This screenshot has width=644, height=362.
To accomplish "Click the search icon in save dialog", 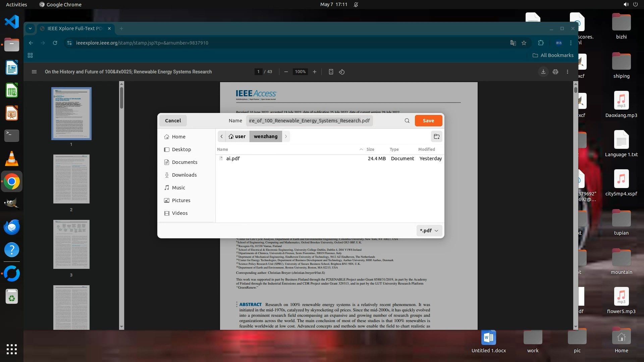I will [407, 121].
